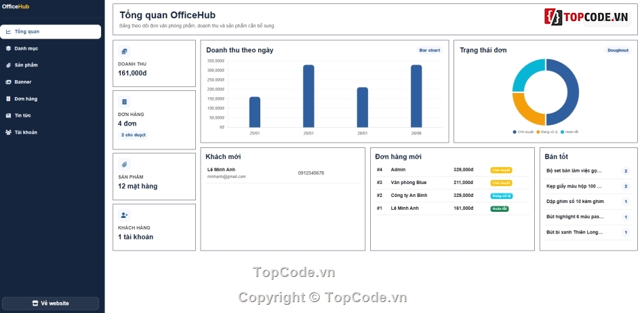Toggle the Chờ duyệt legend swatch
Screen dimensions: 644x313
click(515, 132)
